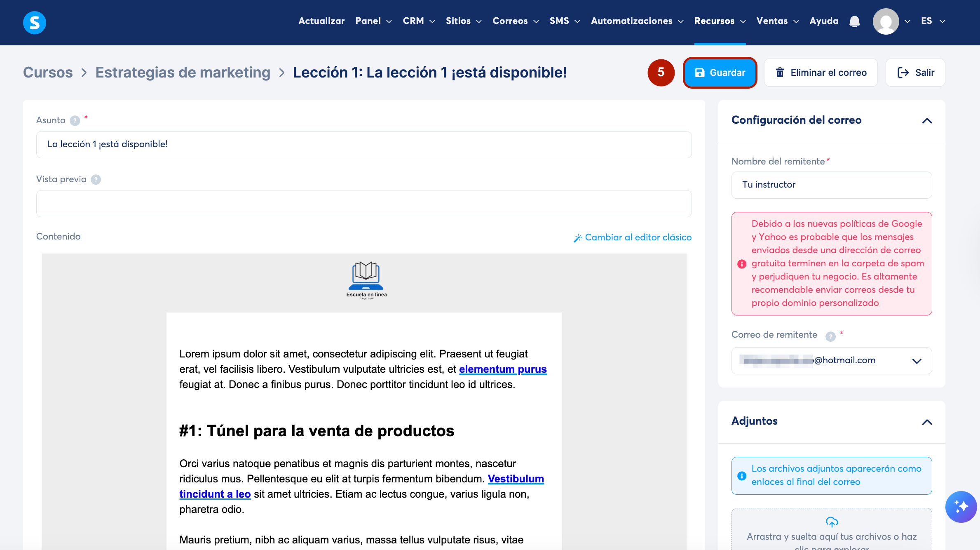
Task: Click the upload cloud icon in Adjuntos
Action: tap(832, 522)
